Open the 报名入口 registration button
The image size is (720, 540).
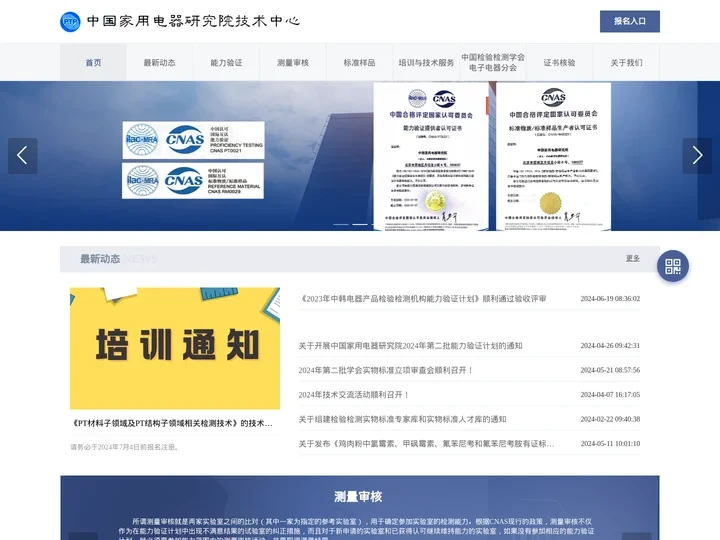point(630,21)
